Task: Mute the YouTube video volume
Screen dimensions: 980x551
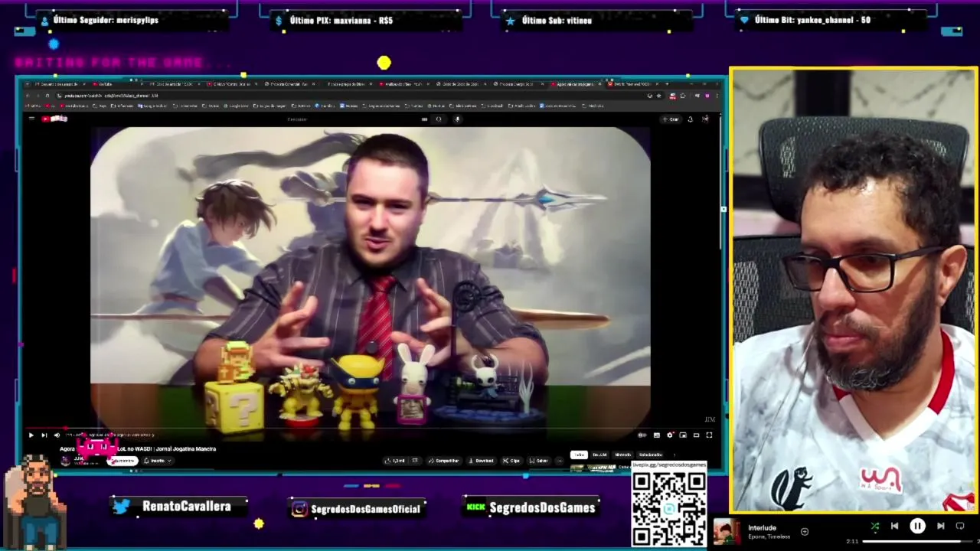Action: 57,435
